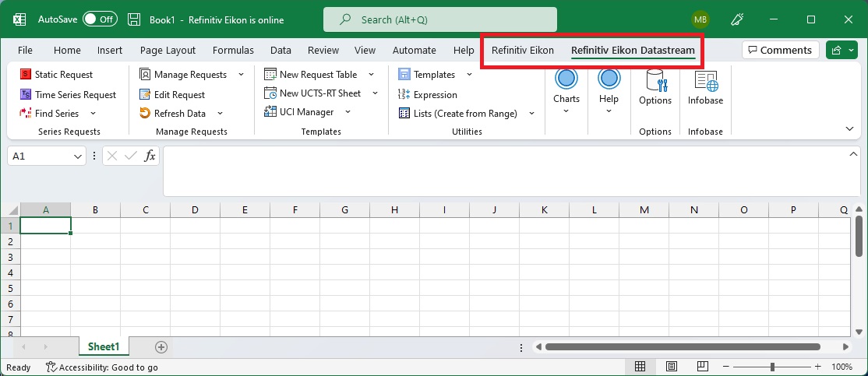Expand the Find Series dropdown arrow

point(93,114)
